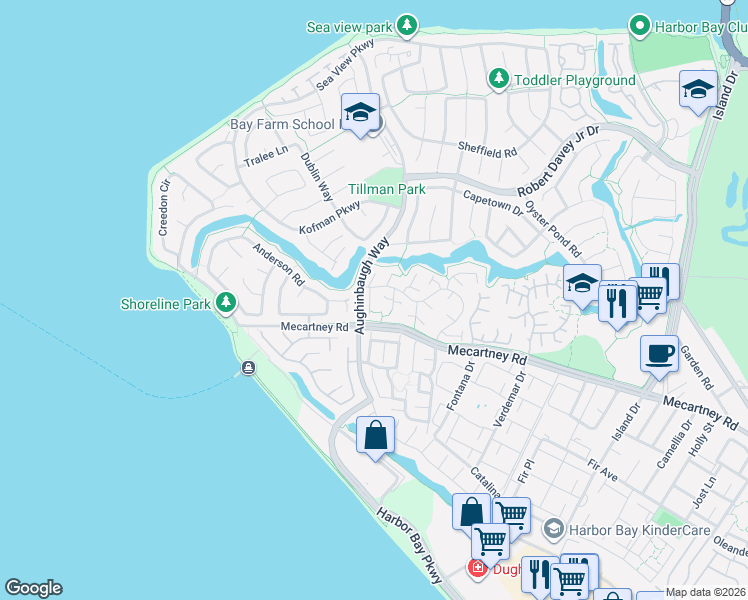This screenshot has width=748, height=600.
Task: Select the Fontana Dr street label
Action: [x=460, y=386]
